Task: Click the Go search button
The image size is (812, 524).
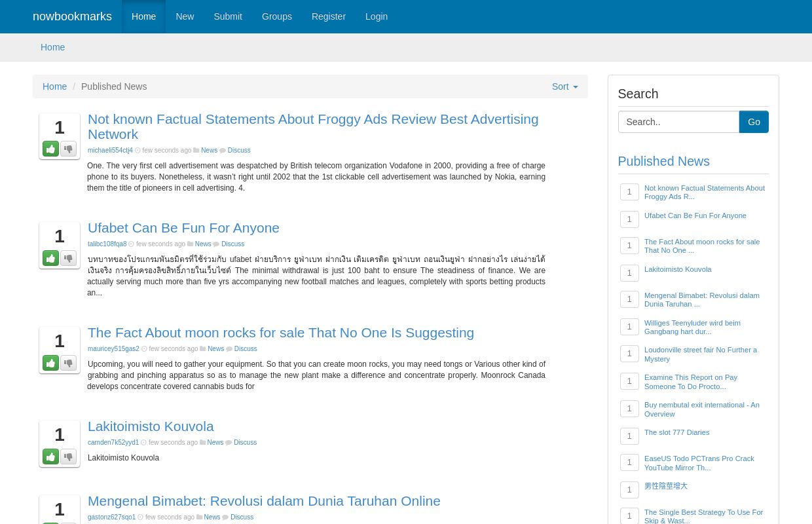Action: [x=754, y=122]
